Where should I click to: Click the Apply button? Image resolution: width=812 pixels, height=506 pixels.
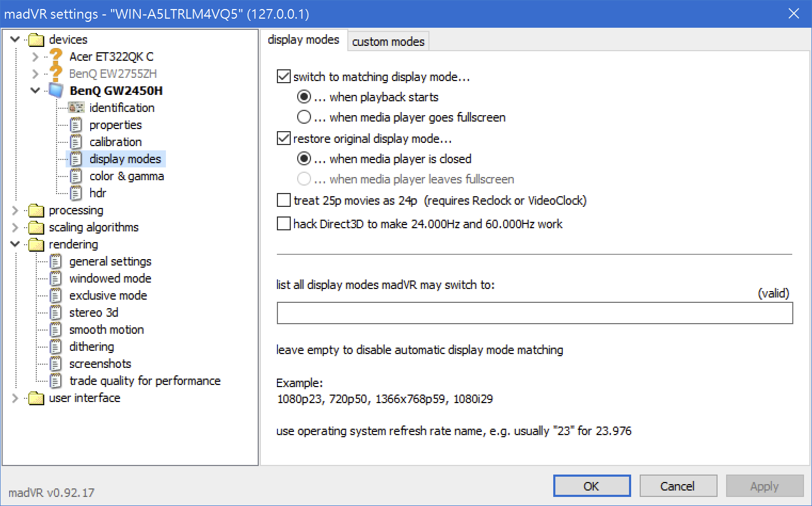(765, 486)
